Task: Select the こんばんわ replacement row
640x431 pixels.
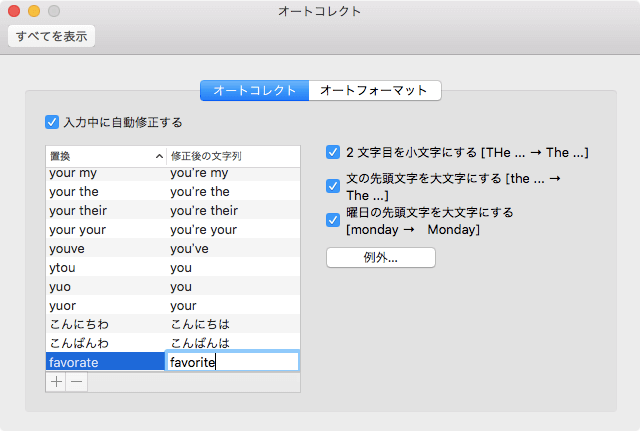Action: pos(105,343)
